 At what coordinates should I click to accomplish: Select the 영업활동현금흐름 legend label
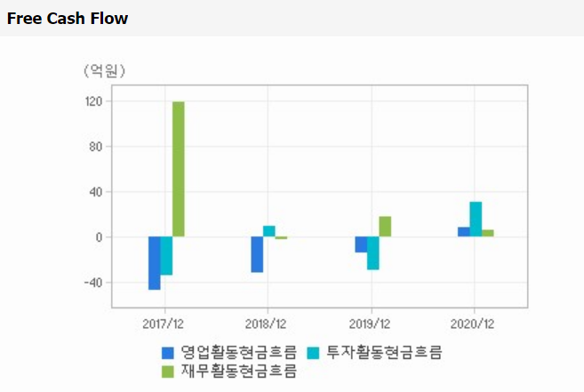239,352
